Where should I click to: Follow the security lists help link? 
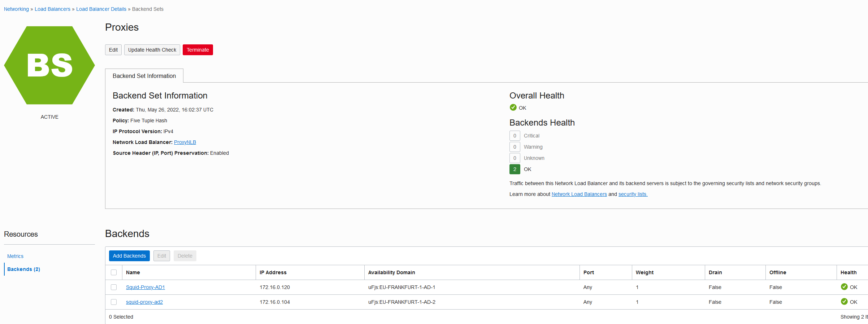pyautogui.click(x=633, y=194)
